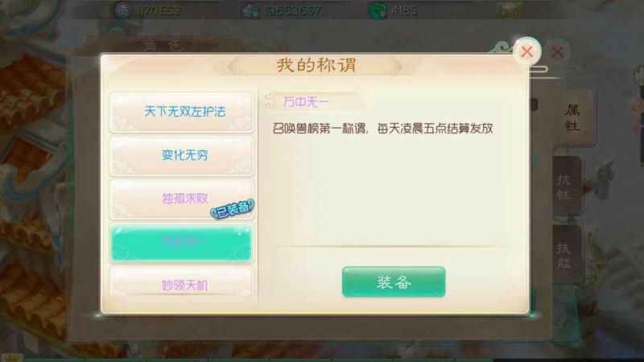Open the gold crown icon in top bar
644x362 pixels.
(509, 10)
